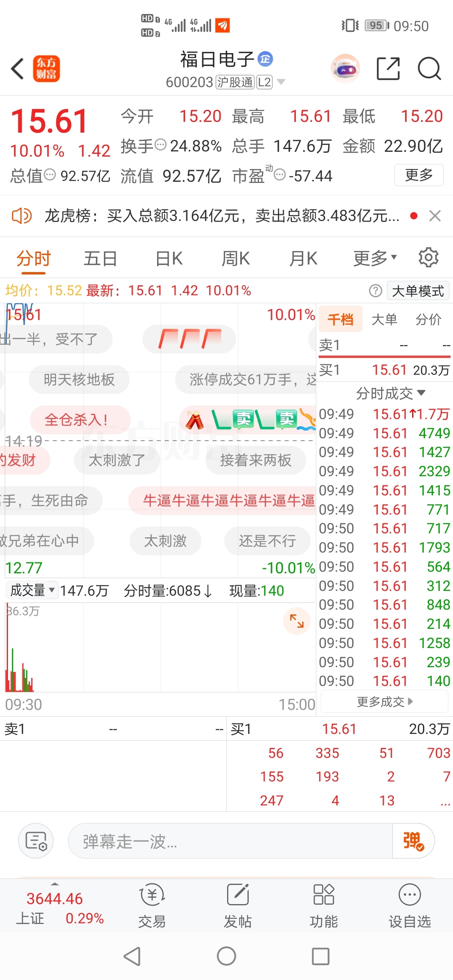Image resolution: width=453 pixels, height=980 pixels.
Task: Tap the 接着来两板 danmaku bubble
Action: (255, 460)
